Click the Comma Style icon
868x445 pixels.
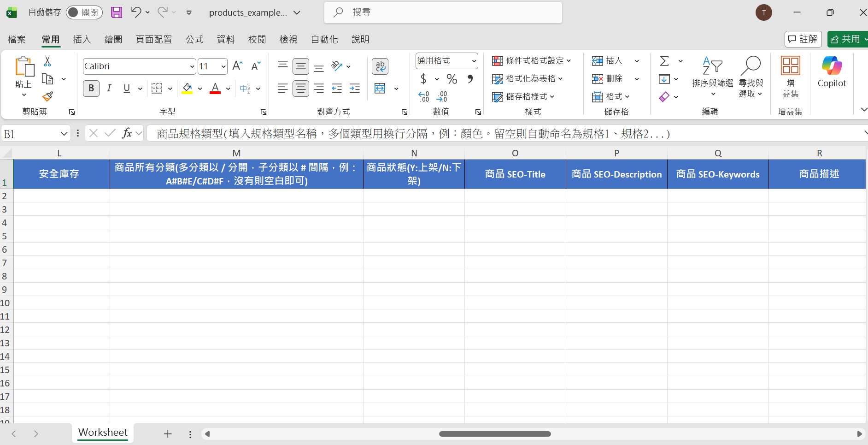click(x=470, y=79)
